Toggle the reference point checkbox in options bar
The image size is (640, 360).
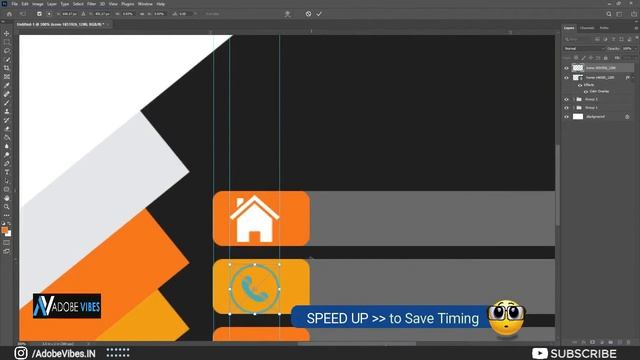point(39,14)
